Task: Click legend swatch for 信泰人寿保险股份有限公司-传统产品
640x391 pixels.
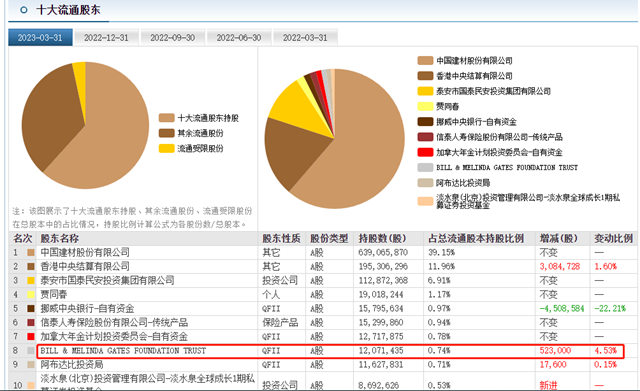Action: coord(425,137)
